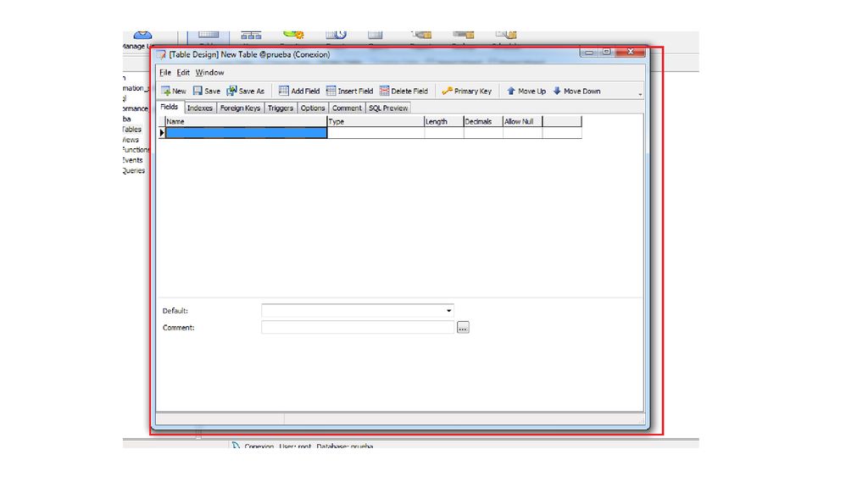The image size is (868, 488).
Task: Click the highlighted Name cell of first row
Action: 247,133
